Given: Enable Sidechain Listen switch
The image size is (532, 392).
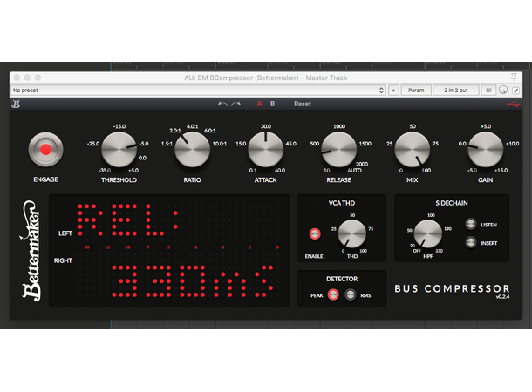Looking at the screenshot, I should 471,224.
